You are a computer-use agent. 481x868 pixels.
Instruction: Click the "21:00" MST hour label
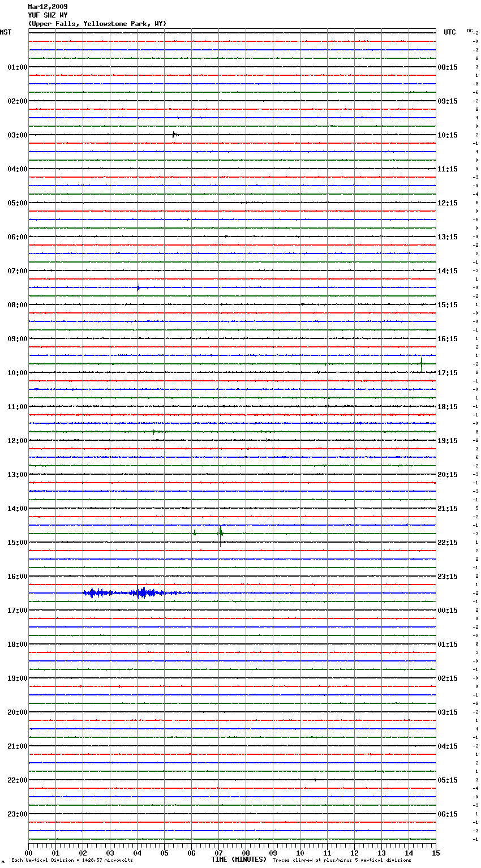[x=18, y=746]
